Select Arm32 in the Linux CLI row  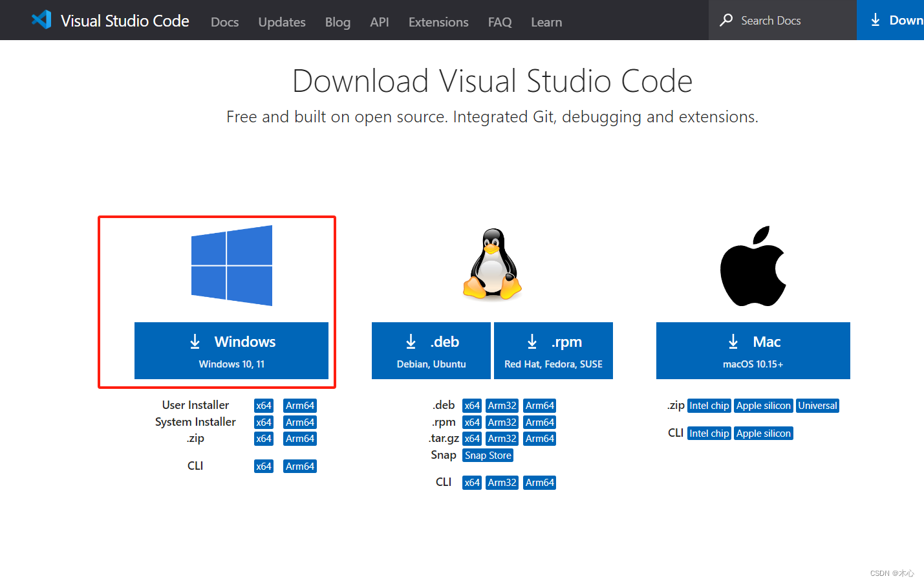tap(502, 483)
